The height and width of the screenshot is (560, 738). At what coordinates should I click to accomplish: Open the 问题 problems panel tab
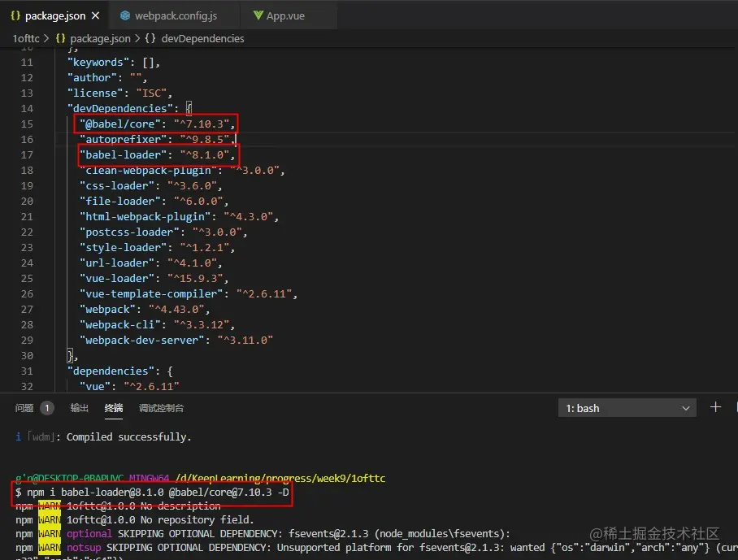pyautogui.click(x=24, y=408)
